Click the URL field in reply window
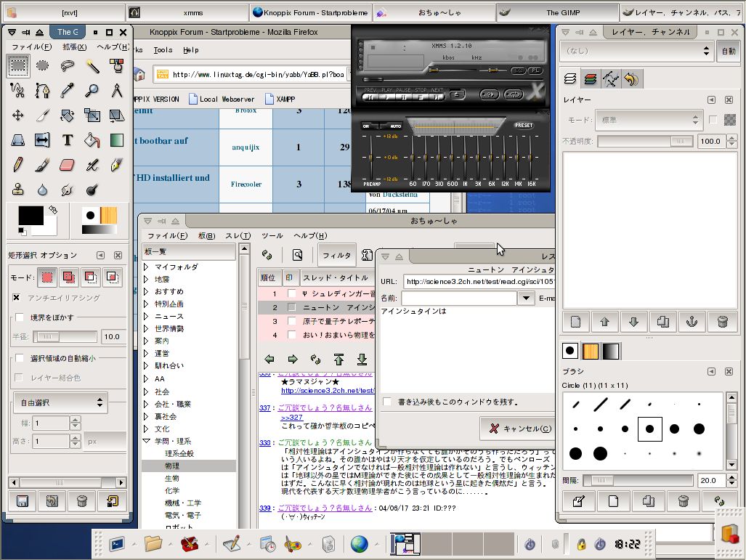 479,282
